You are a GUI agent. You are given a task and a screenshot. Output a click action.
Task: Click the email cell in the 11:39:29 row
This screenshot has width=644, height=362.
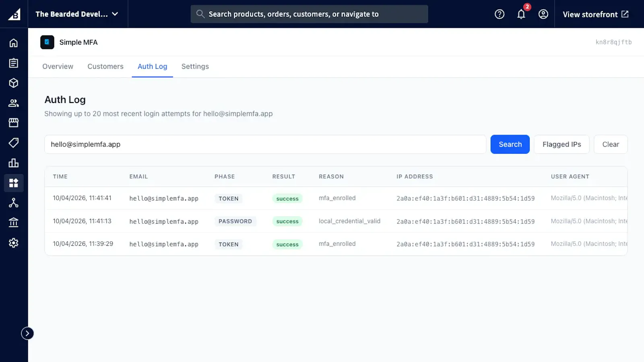click(164, 244)
